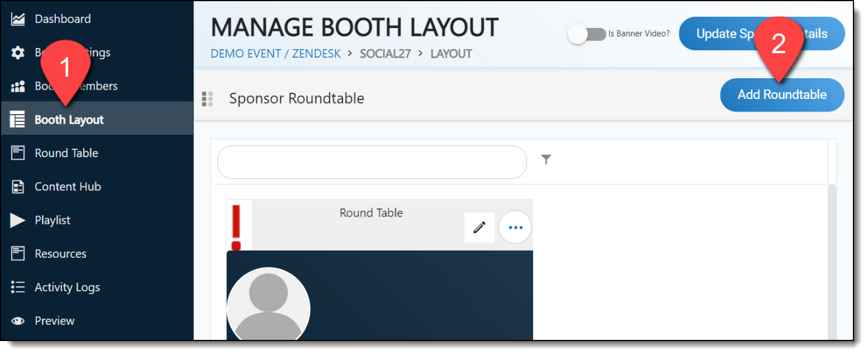Click the Dashboard chart icon
Viewport: 868px width, 355px height.
pos(18,19)
